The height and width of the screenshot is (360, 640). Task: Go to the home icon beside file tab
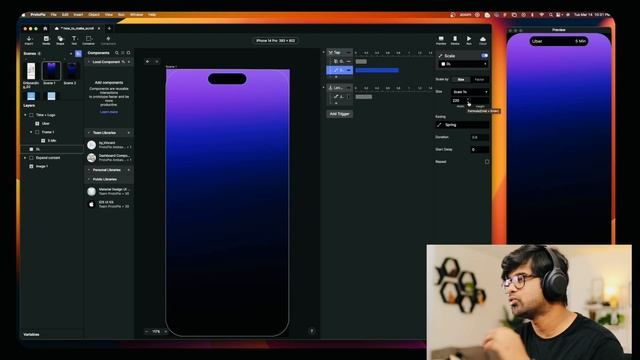(x=45, y=29)
